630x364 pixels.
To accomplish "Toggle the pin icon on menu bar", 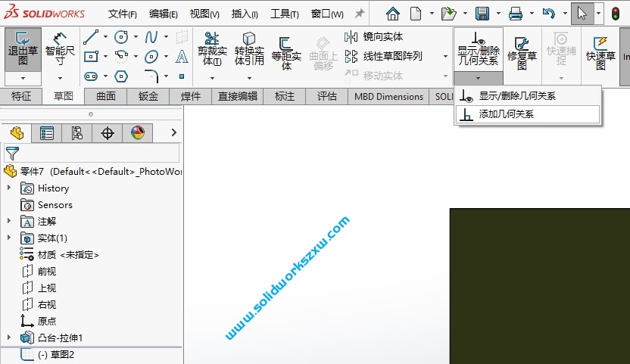I will tap(360, 14).
